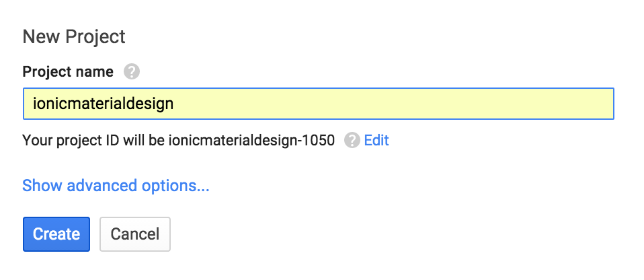
Task: Cancel the new project dialog
Action: 135,234
